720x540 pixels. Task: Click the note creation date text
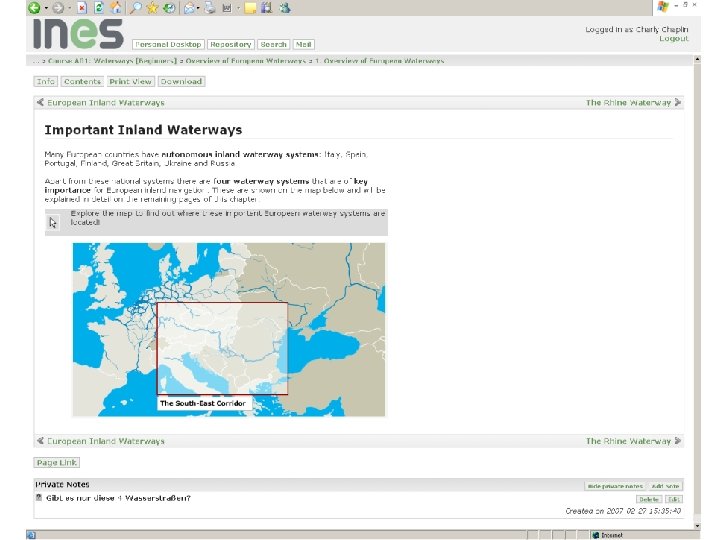point(623,511)
